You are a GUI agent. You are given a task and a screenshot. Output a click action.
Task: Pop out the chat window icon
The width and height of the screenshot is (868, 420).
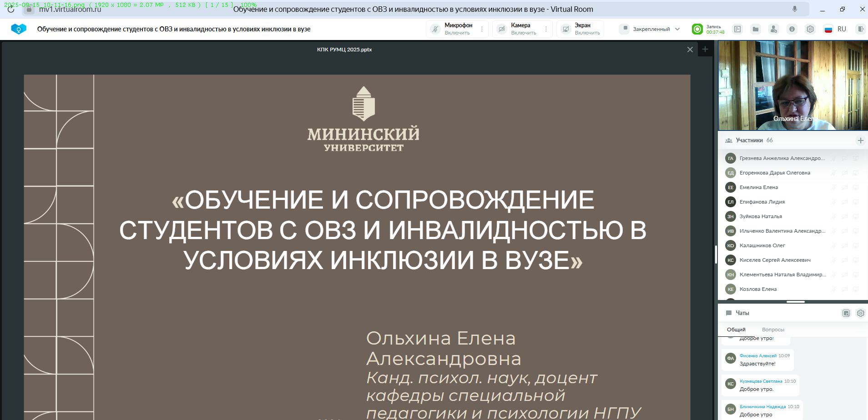point(846,313)
